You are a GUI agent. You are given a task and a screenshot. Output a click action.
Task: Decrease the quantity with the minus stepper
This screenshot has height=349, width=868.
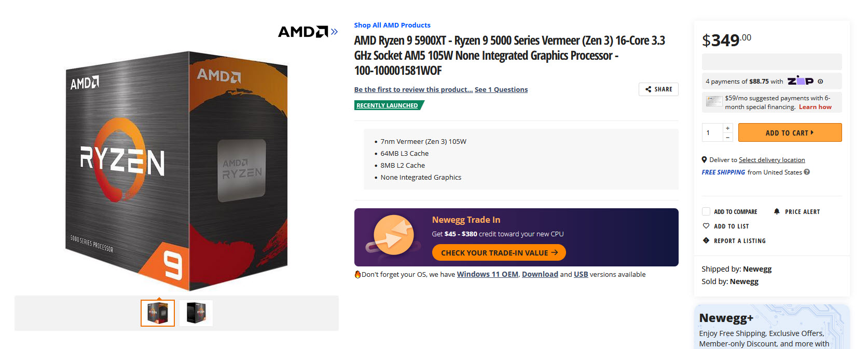(x=727, y=137)
